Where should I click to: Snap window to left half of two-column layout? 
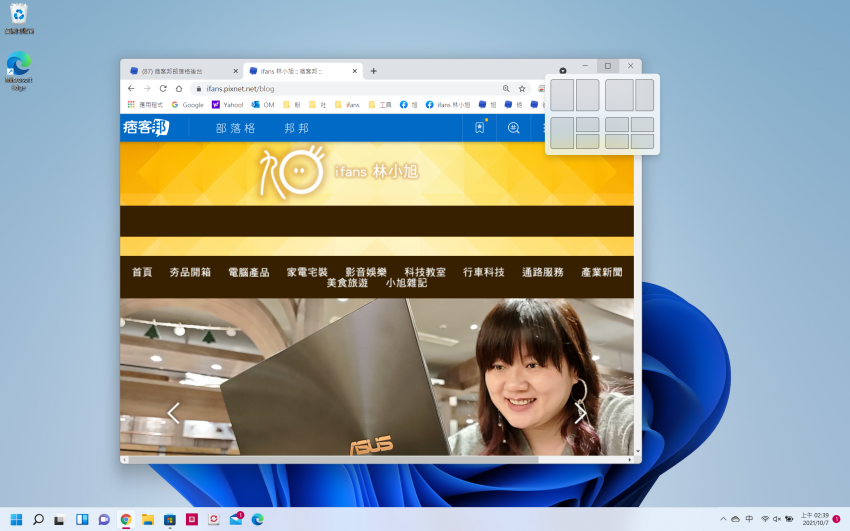[x=562, y=95]
